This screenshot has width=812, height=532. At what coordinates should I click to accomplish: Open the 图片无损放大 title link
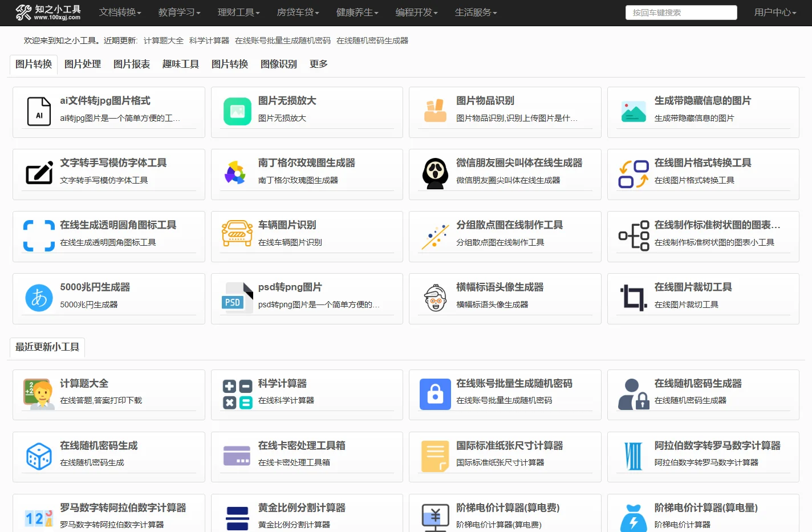(x=287, y=101)
